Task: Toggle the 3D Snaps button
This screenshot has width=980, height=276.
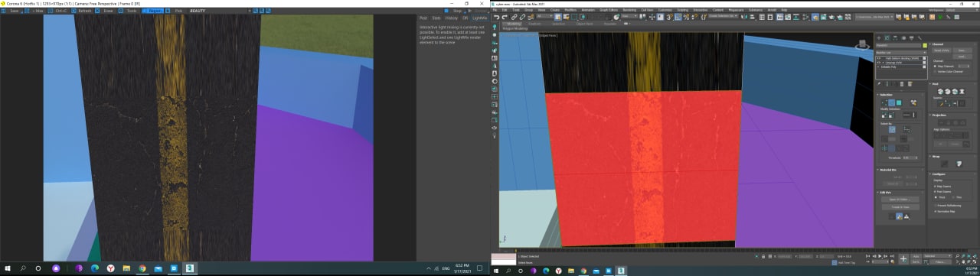Action: [x=669, y=17]
